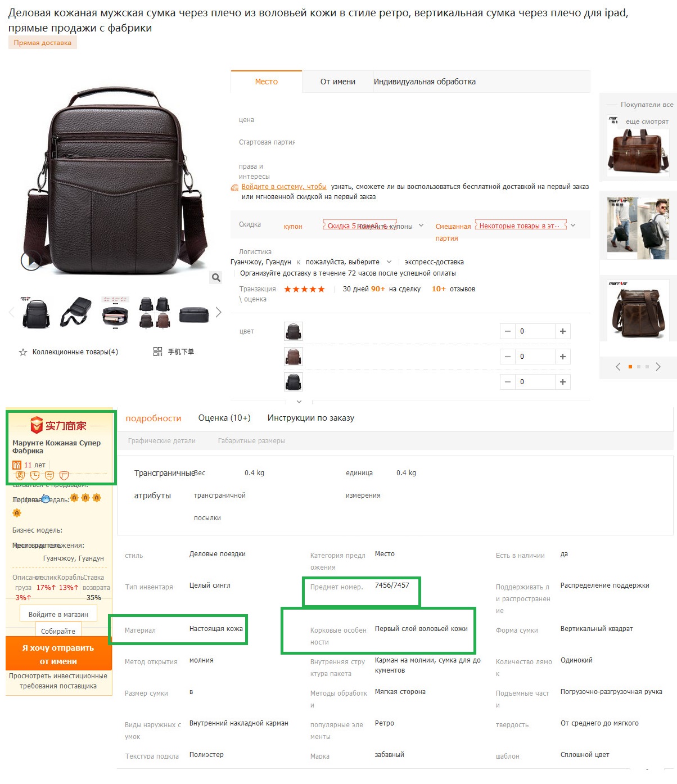This screenshot has width=677, height=784.
Task: Expand more color options chevron below list
Action: pyautogui.click(x=299, y=402)
